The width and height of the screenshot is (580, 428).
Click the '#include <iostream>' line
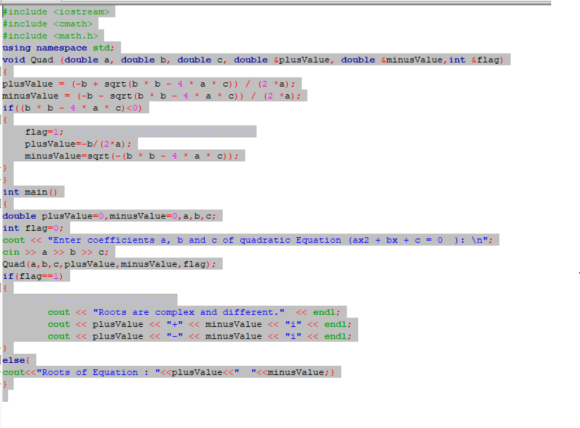point(56,12)
